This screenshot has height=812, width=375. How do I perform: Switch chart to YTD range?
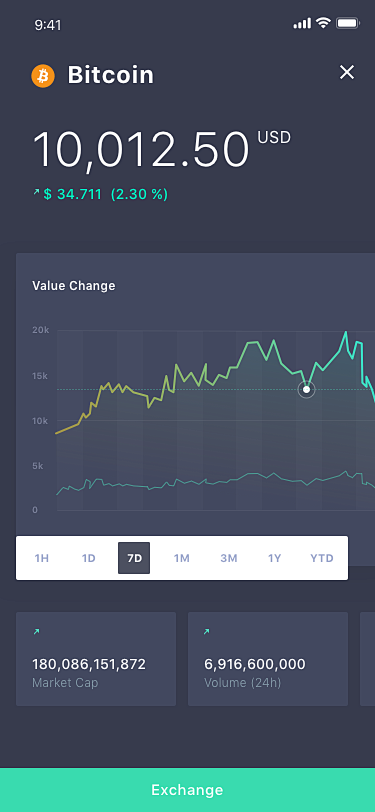click(322, 558)
